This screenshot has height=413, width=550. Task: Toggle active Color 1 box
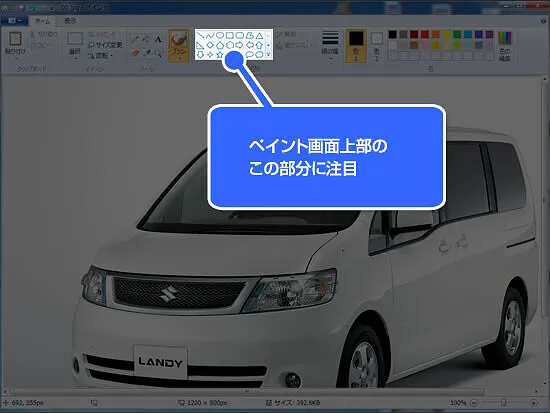click(x=356, y=46)
